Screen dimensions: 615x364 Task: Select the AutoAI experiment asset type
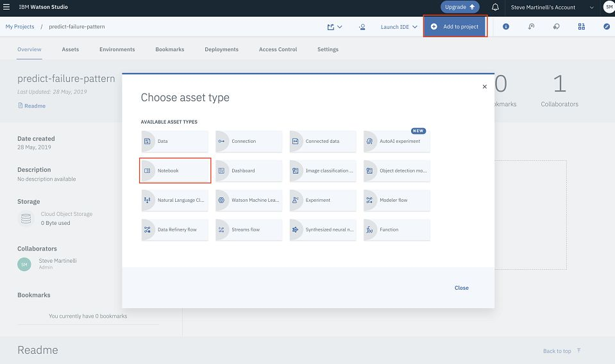397,142
